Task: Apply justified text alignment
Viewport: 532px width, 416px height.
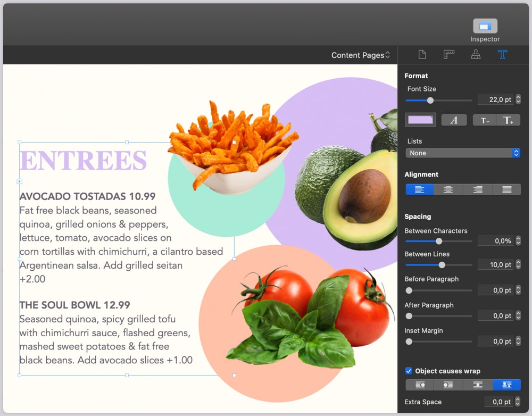Action: [506, 189]
